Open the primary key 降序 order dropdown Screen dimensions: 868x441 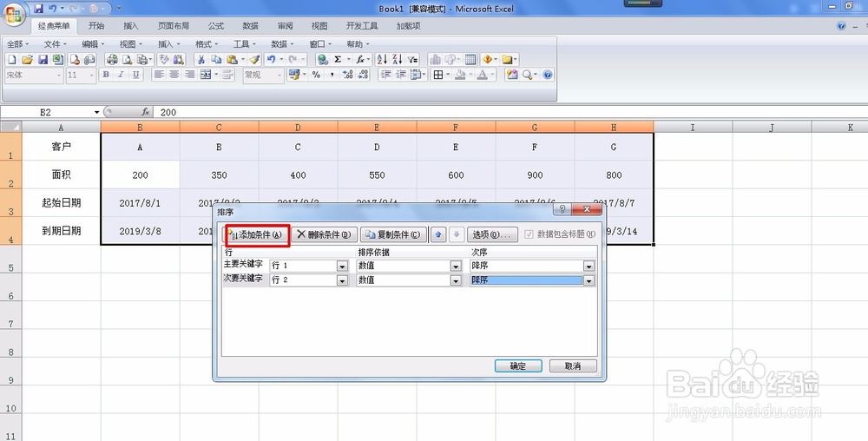589,267
